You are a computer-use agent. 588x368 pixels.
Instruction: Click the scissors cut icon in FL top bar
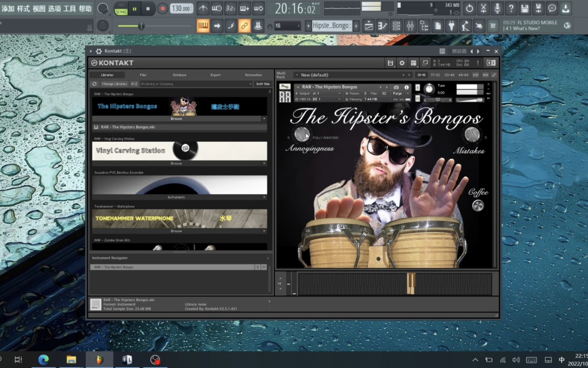[x=484, y=8]
